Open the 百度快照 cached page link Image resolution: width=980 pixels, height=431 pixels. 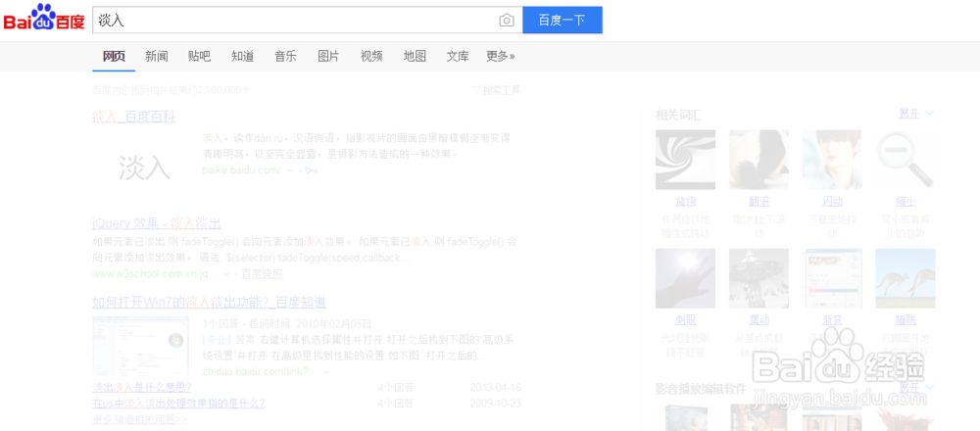pyautogui.click(x=262, y=273)
